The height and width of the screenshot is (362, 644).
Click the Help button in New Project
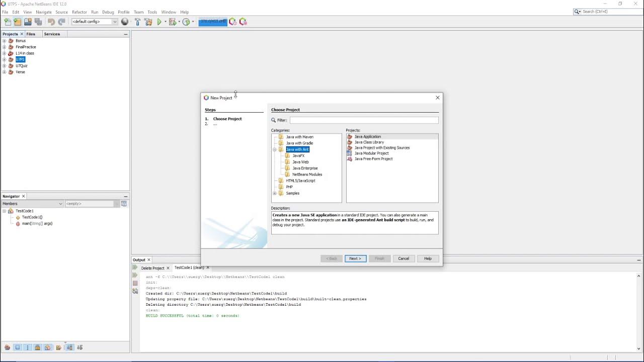pyautogui.click(x=428, y=258)
